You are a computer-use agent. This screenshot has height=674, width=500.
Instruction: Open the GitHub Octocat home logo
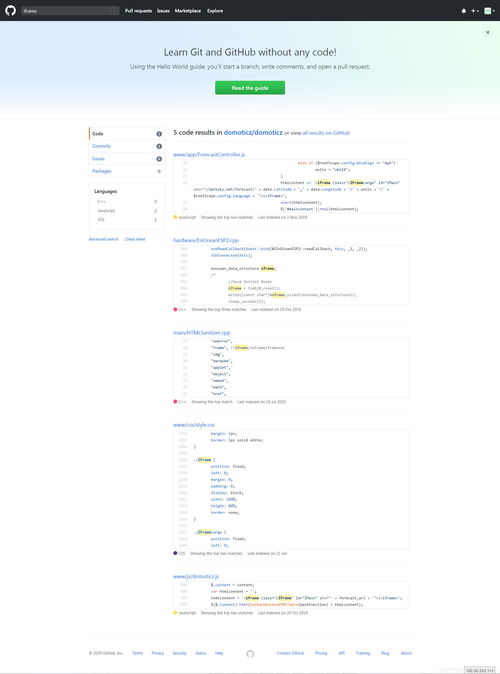click(x=10, y=11)
